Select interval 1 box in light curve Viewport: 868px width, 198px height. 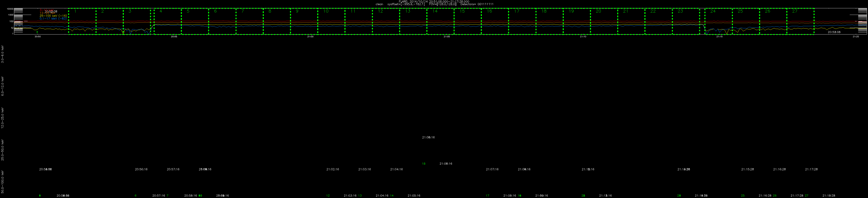pyautogui.click(x=82, y=21)
